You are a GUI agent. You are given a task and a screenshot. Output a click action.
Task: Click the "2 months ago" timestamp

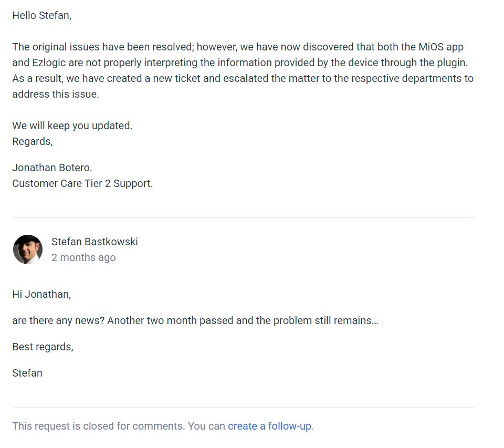coord(83,257)
